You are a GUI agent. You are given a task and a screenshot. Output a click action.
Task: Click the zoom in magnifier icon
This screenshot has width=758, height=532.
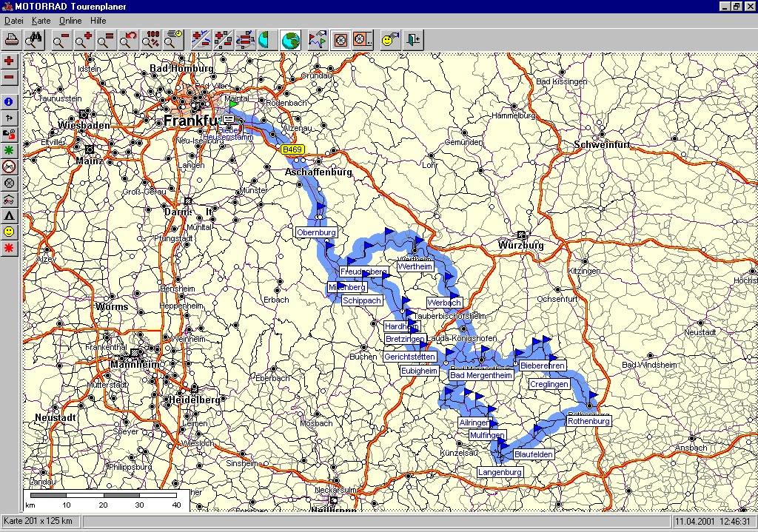point(84,40)
